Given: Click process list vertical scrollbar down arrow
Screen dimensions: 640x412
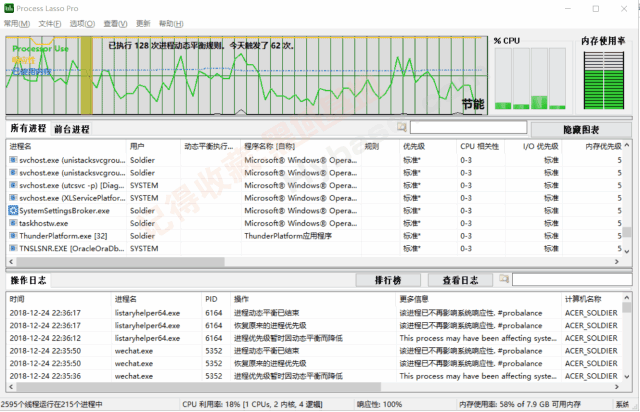Looking at the screenshot, I should [627, 251].
